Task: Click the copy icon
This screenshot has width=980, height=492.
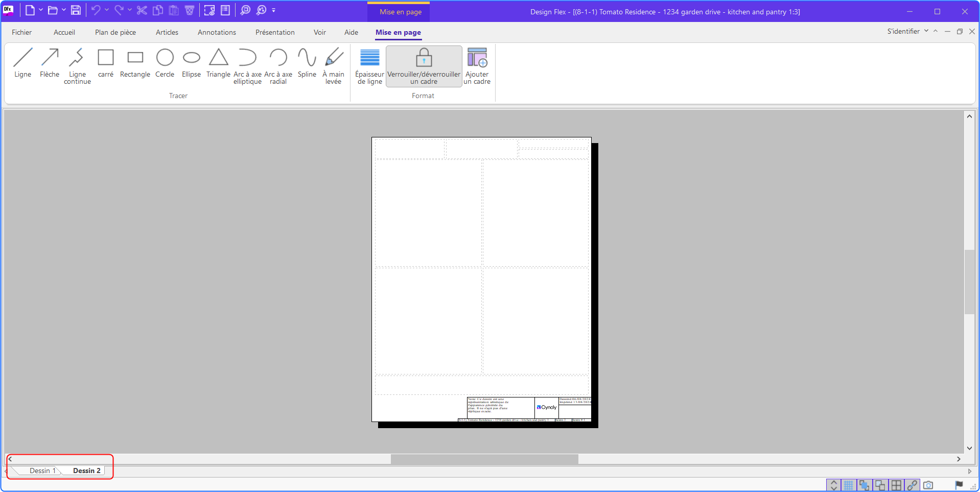Action: 158,10
